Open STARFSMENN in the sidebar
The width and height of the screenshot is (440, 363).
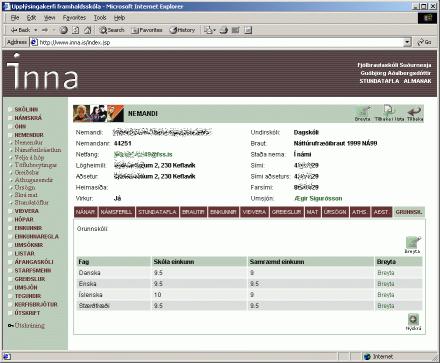[x=33, y=270]
